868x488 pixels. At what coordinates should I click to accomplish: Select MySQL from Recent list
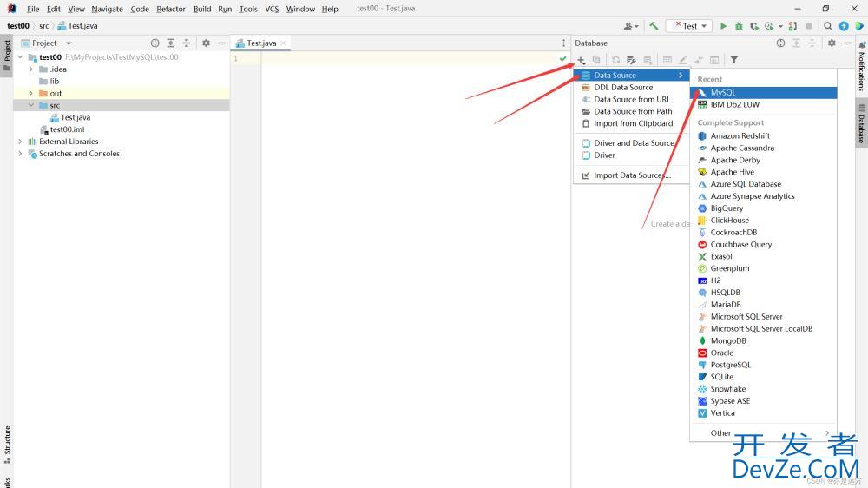(x=763, y=93)
